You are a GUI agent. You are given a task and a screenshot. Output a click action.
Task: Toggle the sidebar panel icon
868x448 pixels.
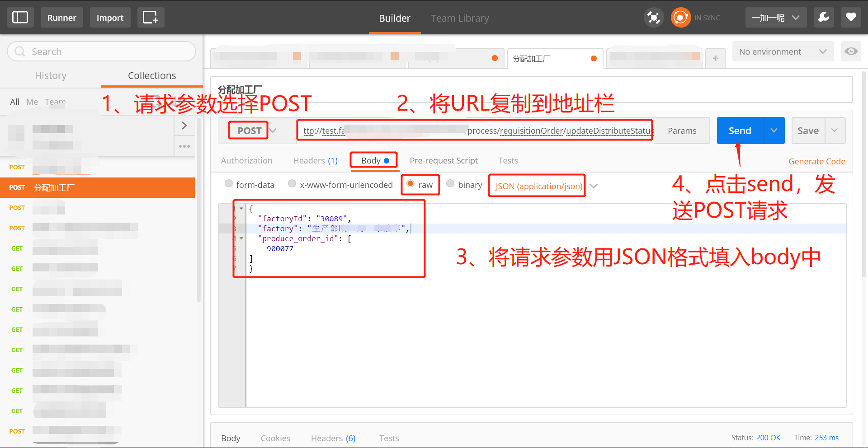click(20, 18)
